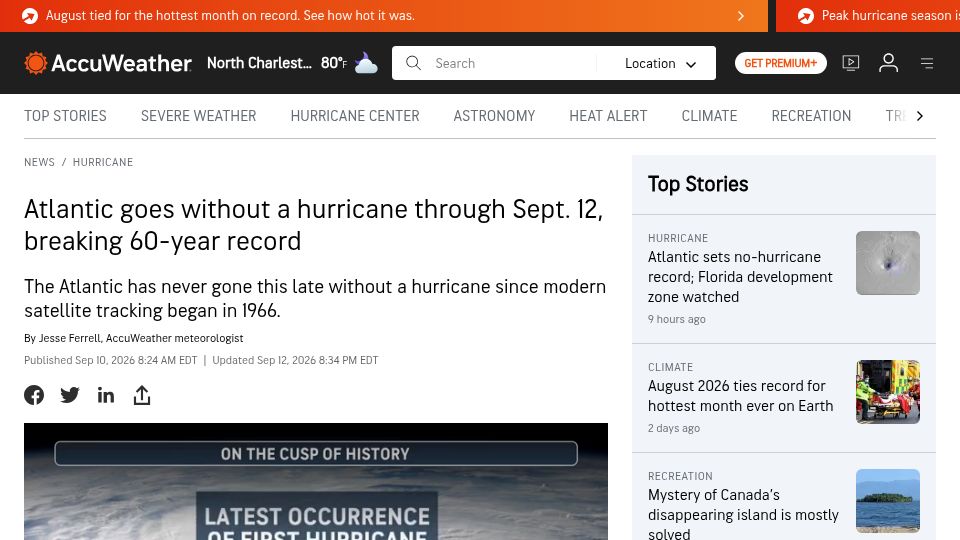The height and width of the screenshot is (540, 960).
Task: Open the HEAT ALERT tab
Action: (608, 116)
